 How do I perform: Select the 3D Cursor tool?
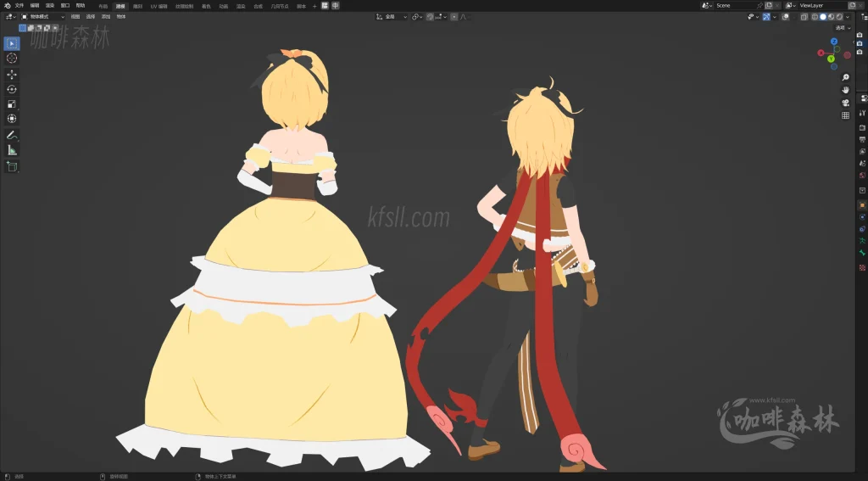(x=12, y=59)
